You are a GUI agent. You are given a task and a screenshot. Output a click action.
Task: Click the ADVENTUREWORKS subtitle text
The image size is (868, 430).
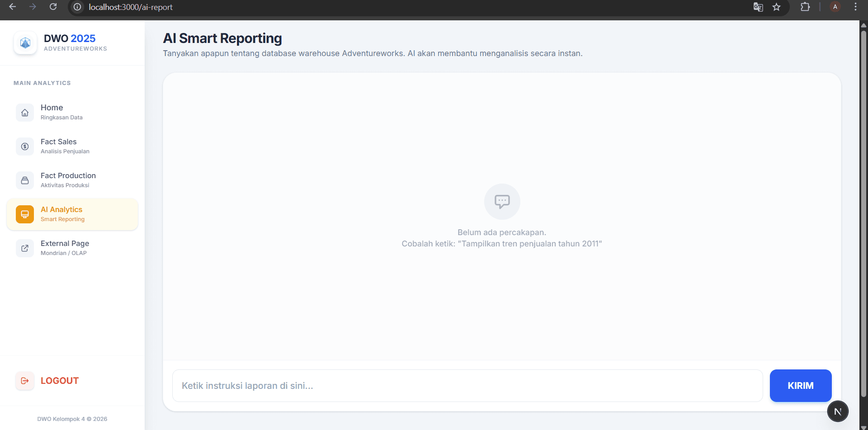(x=75, y=49)
